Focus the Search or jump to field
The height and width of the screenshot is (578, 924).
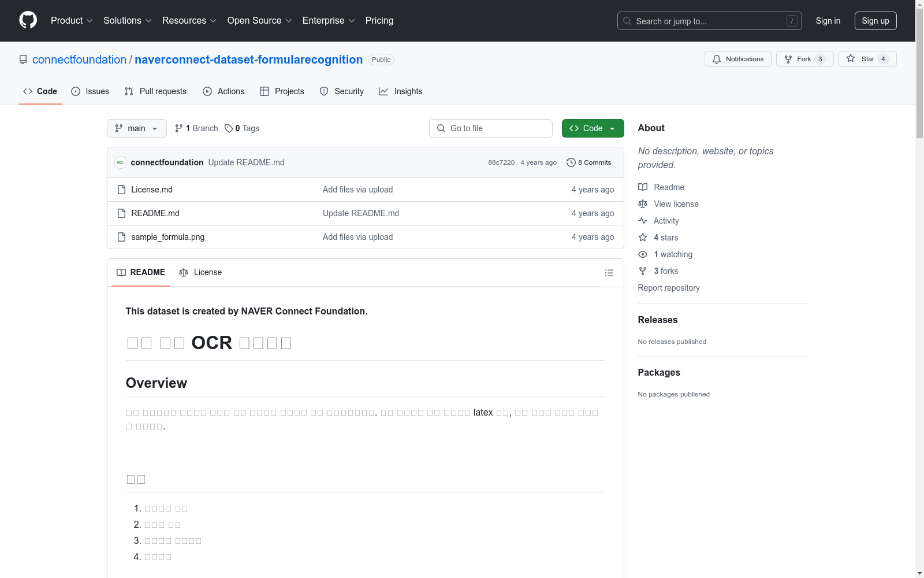pyautogui.click(x=709, y=21)
